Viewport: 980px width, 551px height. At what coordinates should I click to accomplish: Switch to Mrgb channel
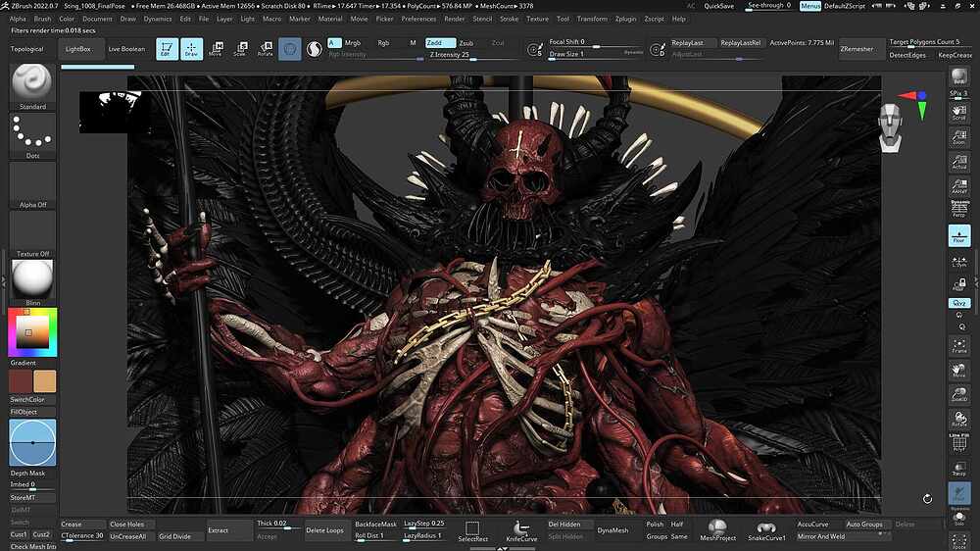point(353,43)
